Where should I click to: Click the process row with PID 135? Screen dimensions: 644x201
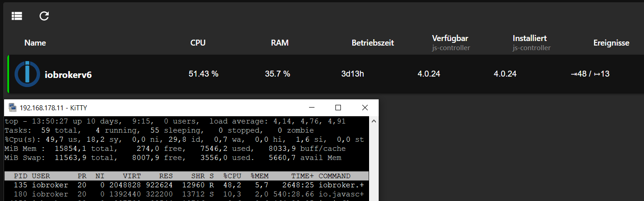pyautogui.click(x=187, y=185)
